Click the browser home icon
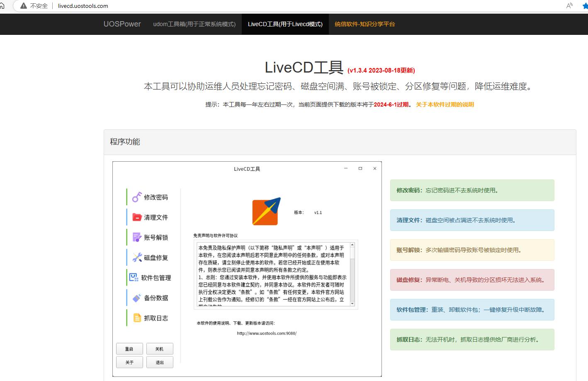 (x=3, y=6)
